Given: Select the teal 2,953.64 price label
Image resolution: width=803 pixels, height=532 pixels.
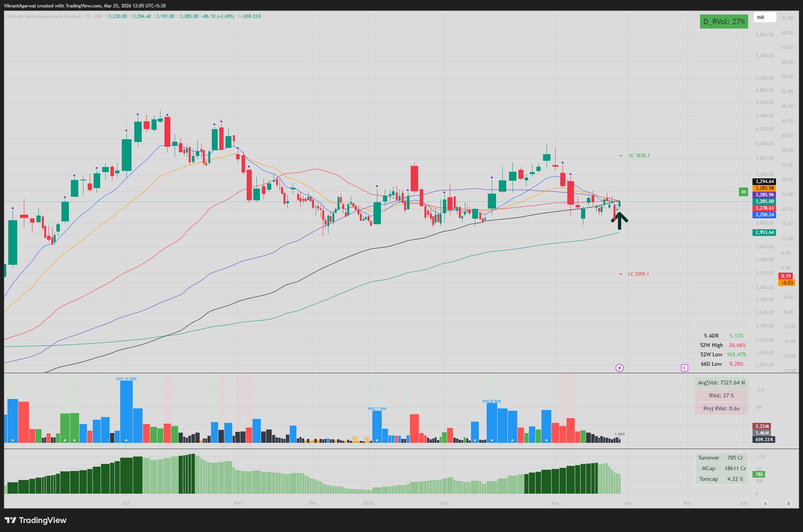Looking at the screenshot, I should [x=764, y=232].
